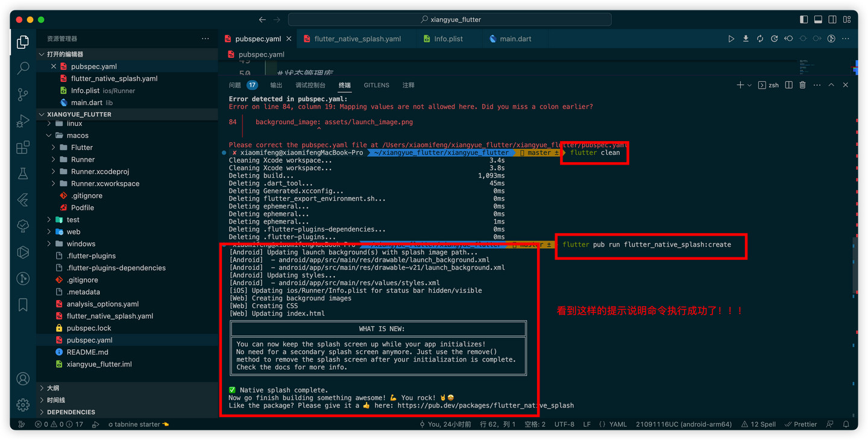
Task: Kill the terminal using the trash icon
Action: pos(802,85)
